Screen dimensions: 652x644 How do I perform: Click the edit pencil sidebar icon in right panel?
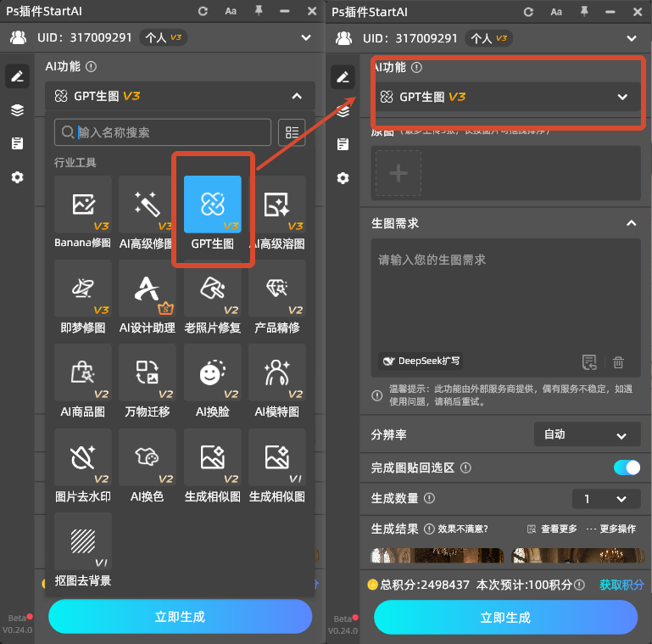click(x=343, y=77)
